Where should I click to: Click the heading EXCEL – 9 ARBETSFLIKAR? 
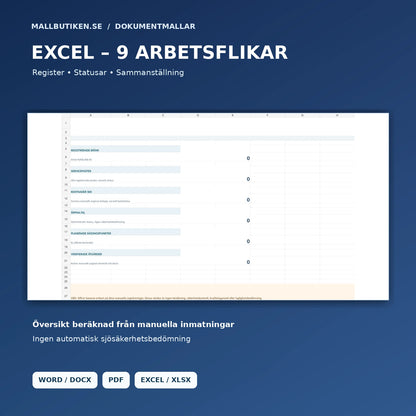(x=160, y=52)
